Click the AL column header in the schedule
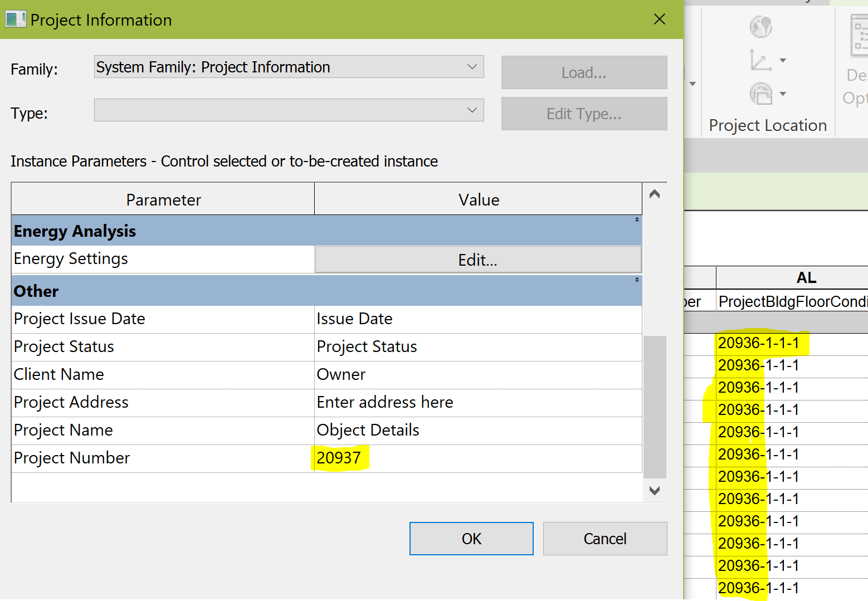 [806, 277]
